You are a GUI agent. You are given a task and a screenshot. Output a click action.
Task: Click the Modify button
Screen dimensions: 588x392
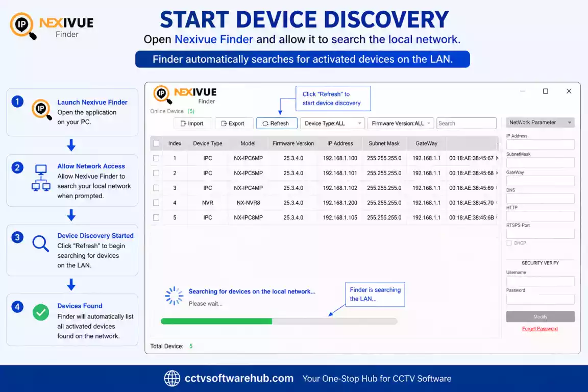coord(541,316)
